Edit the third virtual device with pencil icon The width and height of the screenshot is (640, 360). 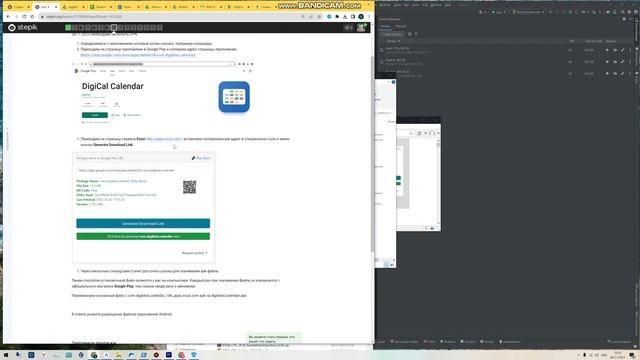pyautogui.click(x=623, y=73)
